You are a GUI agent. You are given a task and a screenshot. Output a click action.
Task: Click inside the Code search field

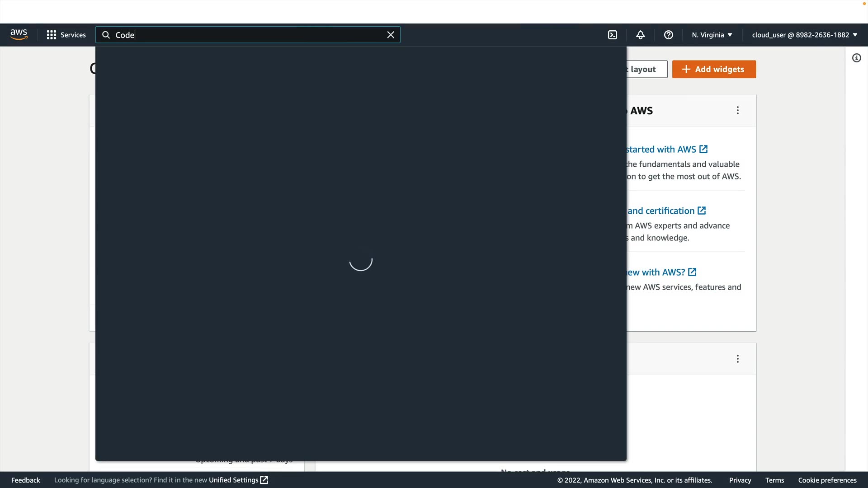point(249,35)
